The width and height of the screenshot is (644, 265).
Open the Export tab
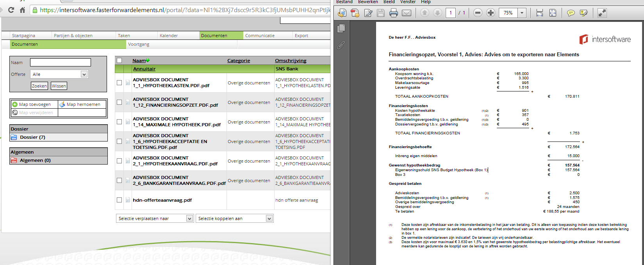pos(301,36)
